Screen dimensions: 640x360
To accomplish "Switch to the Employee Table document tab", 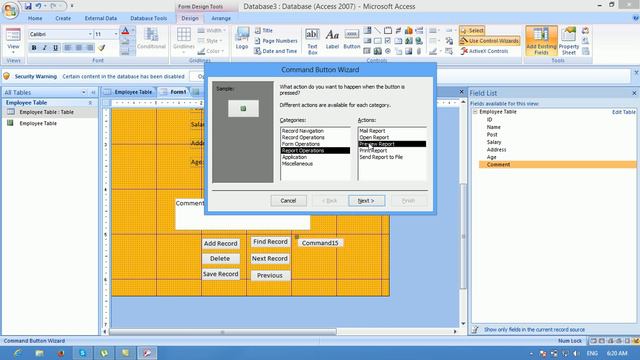I will coord(128,92).
